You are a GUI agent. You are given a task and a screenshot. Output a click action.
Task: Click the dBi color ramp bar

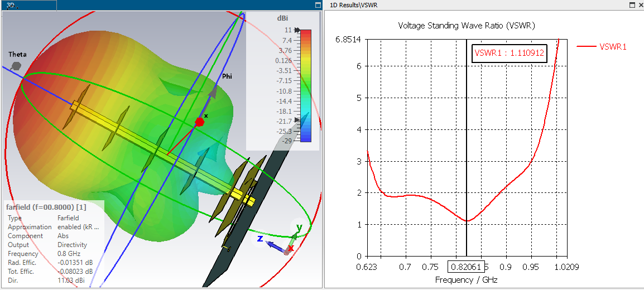(x=306, y=86)
